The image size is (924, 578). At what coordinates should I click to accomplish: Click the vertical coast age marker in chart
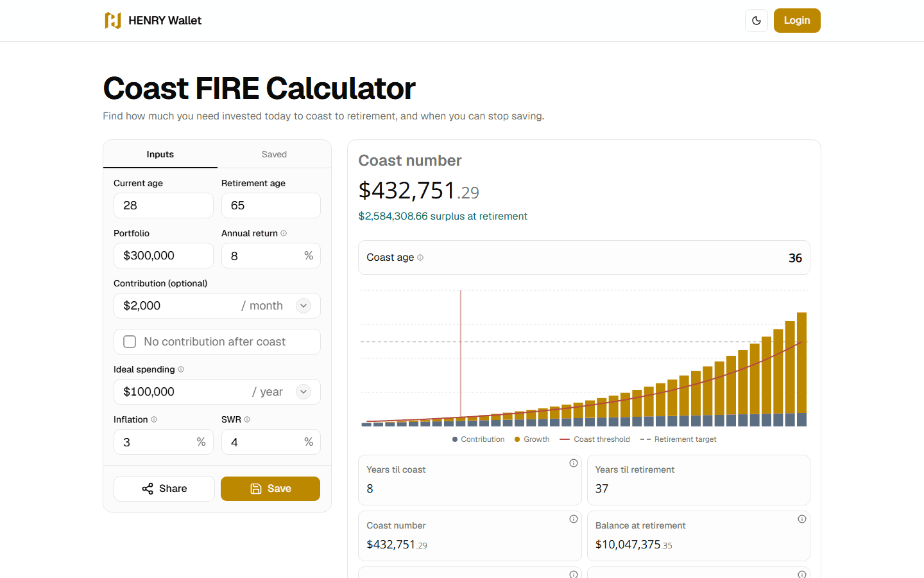point(461,353)
